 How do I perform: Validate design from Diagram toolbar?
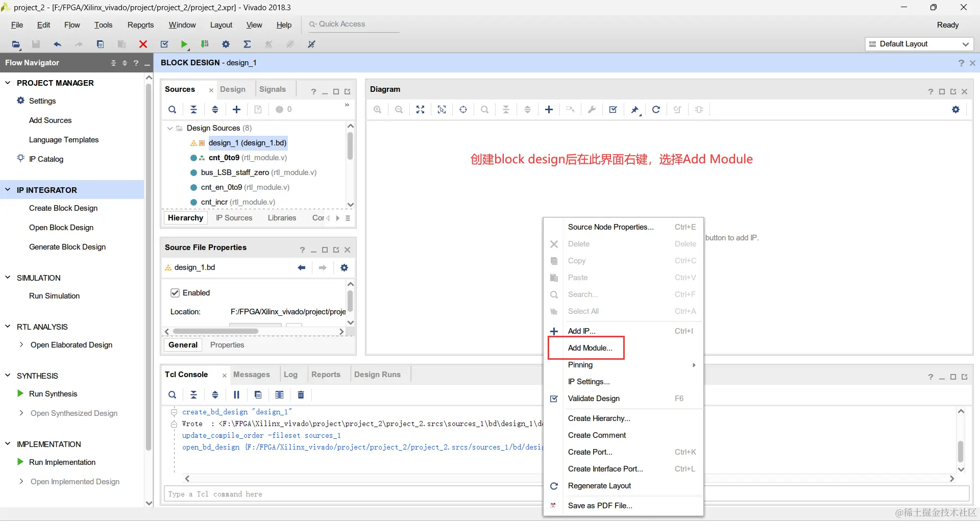(614, 110)
